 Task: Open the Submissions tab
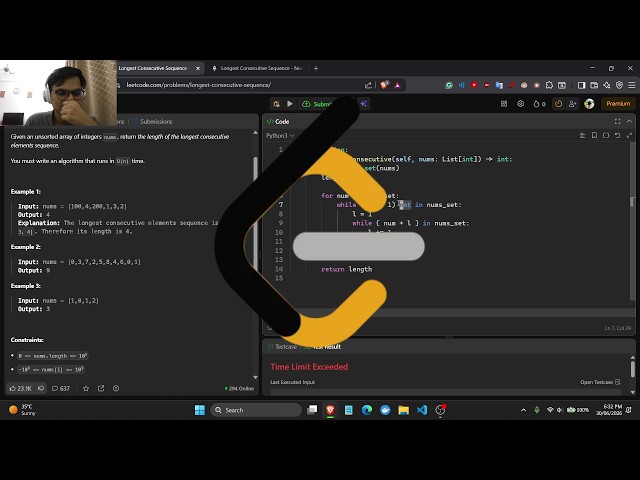click(x=153, y=121)
